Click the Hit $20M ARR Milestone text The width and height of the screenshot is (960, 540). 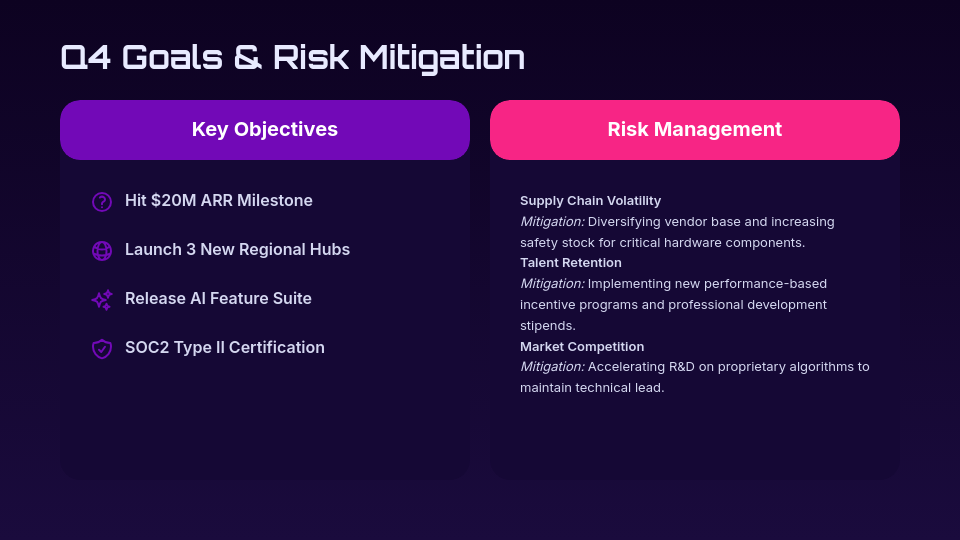pos(219,201)
